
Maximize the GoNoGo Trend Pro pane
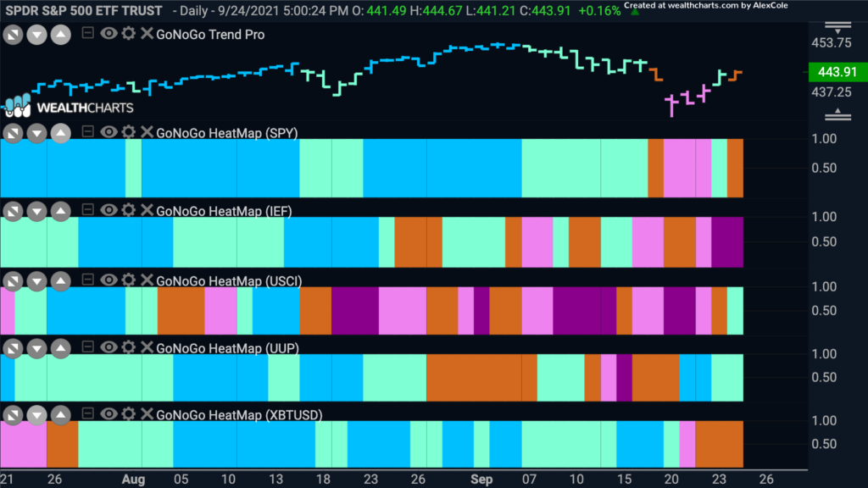(14, 36)
